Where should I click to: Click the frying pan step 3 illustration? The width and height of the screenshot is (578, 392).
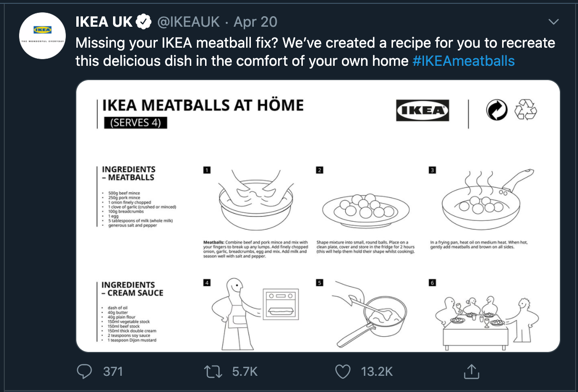(484, 199)
